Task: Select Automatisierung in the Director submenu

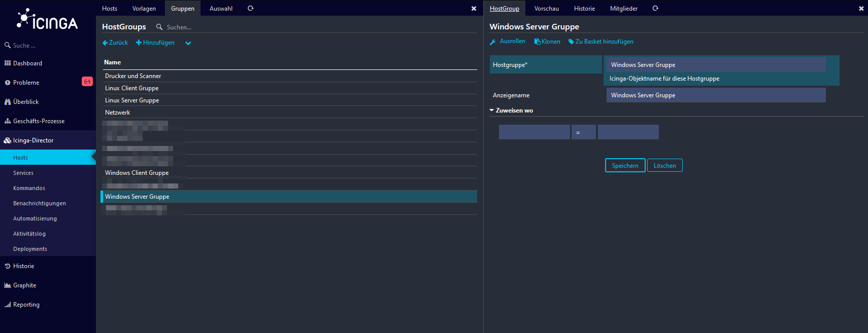Action: 35,218
